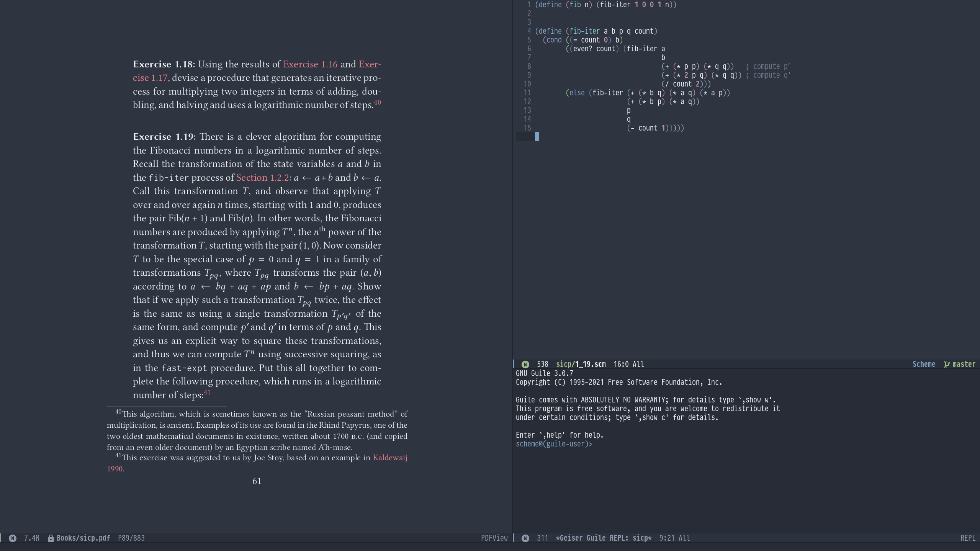Click the master branch name in modeline
The height and width of the screenshot is (551, 980).
pyautogui.click(x=964, y=364)
